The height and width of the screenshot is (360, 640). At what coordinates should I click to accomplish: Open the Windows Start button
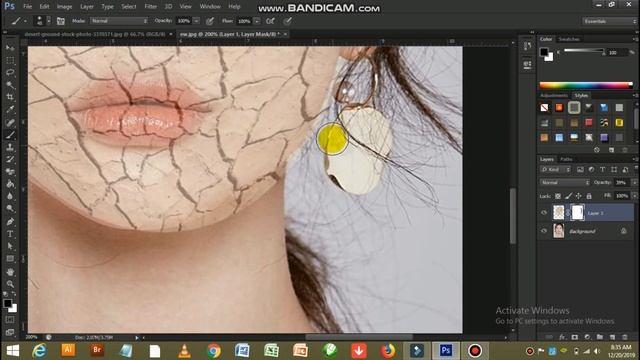[x=13, y=351]
